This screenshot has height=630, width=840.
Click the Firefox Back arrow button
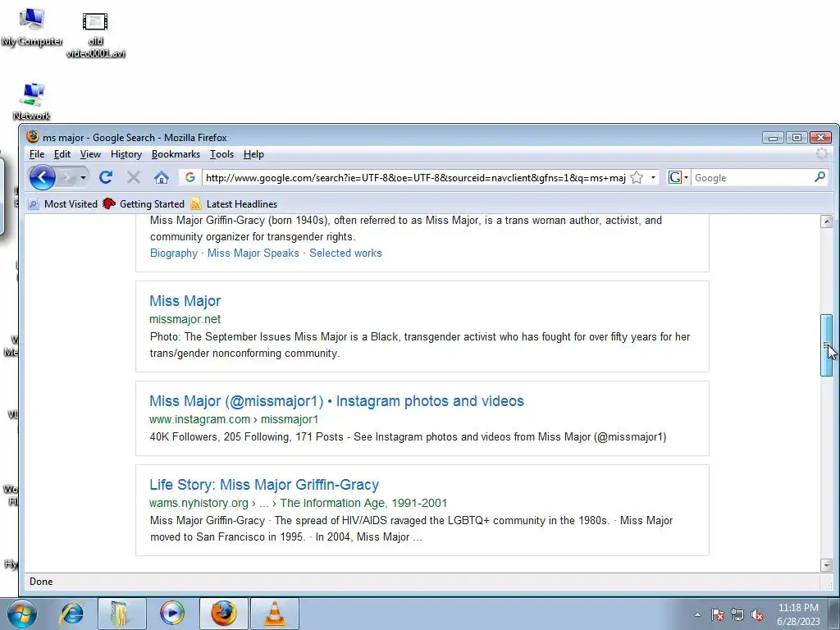pyautogui.click(x=43, y=177)
